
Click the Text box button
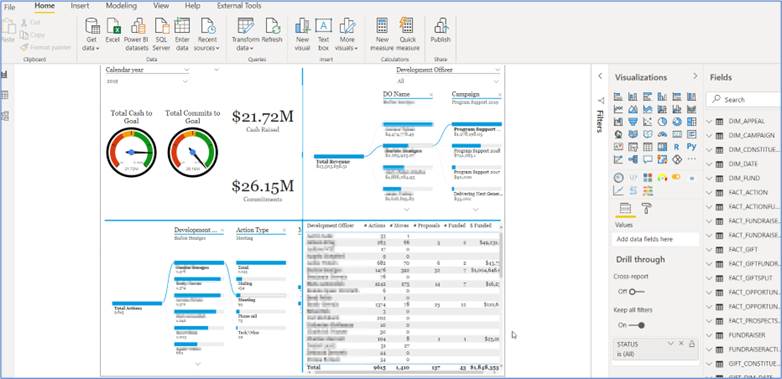coord(324,34)
